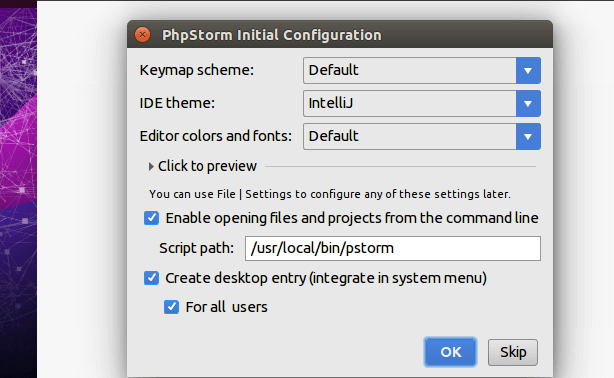614x378 pixels.
Task: Click the dialog title 'PhpStorm Initial Configuration'
Action: point(272,35)
